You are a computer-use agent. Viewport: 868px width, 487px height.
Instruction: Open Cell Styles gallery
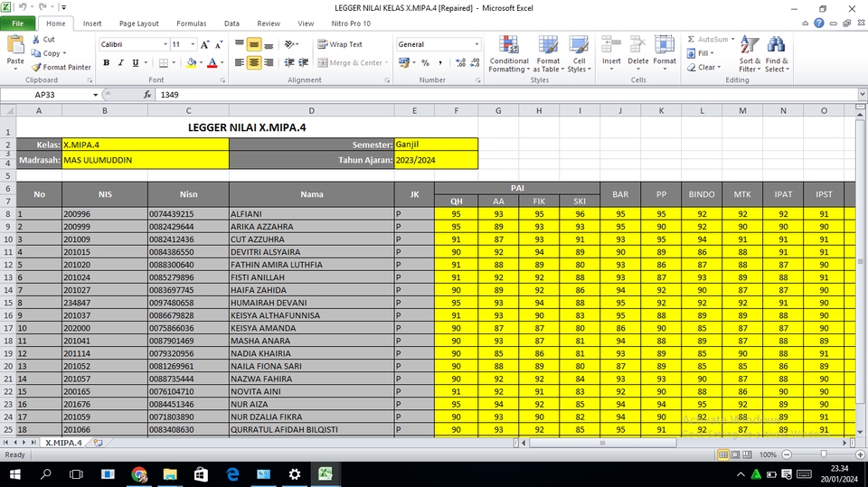(x=579, y=53)
